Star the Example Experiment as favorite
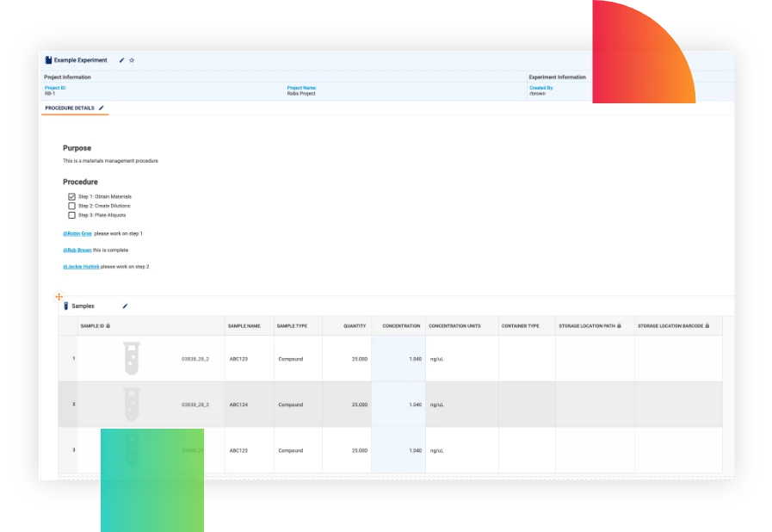The height and width of the screenshot is (532, 772). [x=132, y=60]
